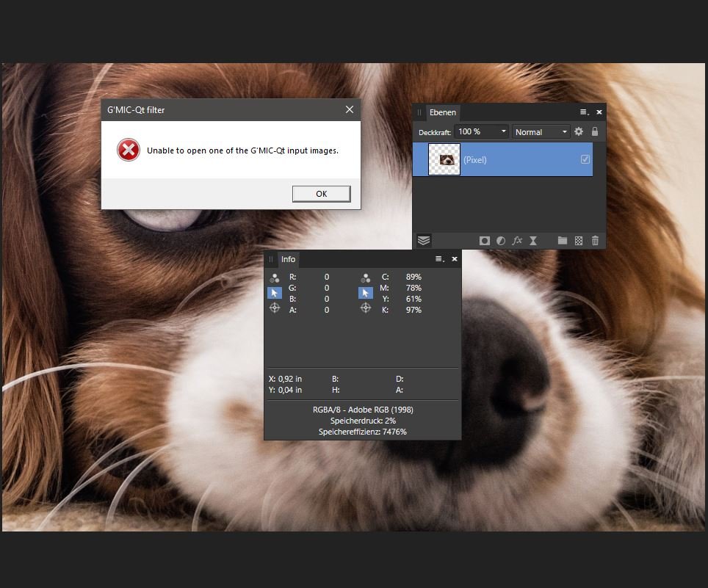The image size is (708, 588).
Task: Select cursor sampler icon beside G value
Action: (x=275, y=294)
